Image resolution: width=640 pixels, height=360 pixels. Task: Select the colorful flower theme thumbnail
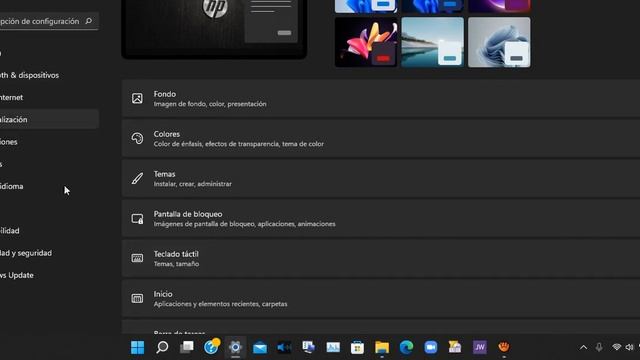point(366,42)
